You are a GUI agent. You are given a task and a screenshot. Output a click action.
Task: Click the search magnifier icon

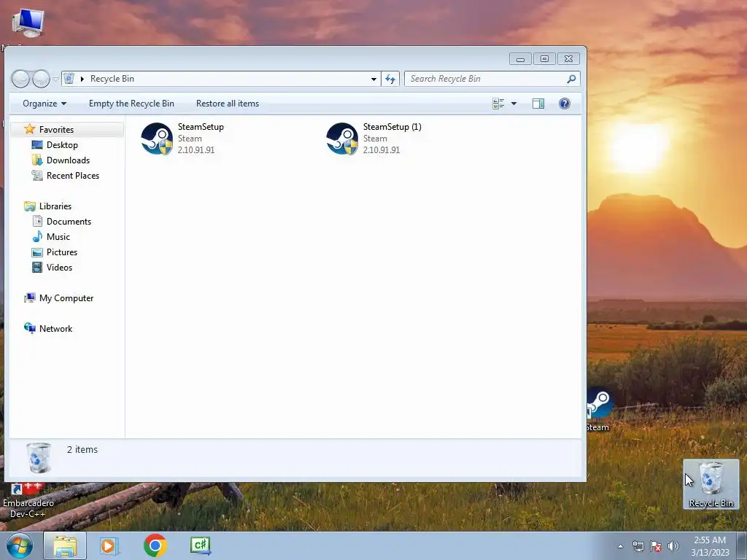(571, 79)
